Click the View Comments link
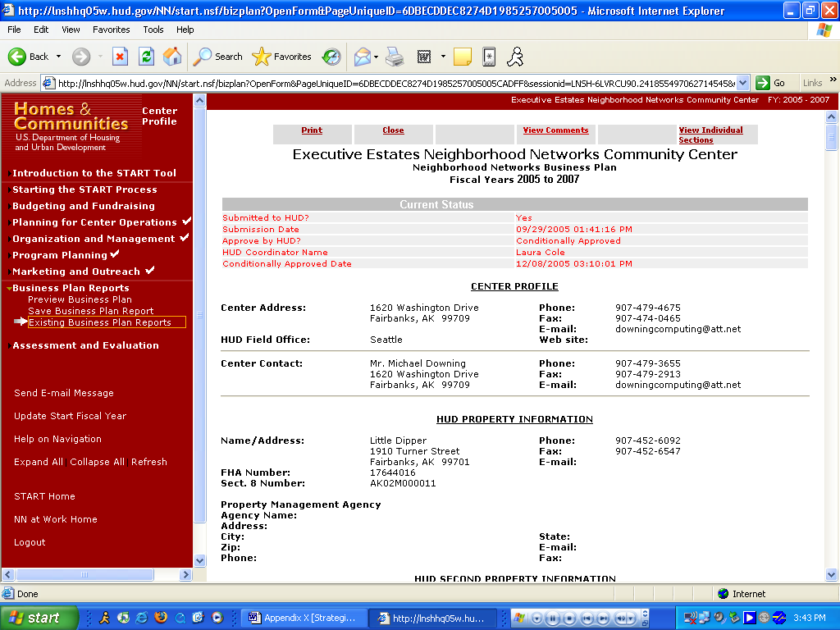This screenshot has width=840, height=630. [x=555, y=130]
